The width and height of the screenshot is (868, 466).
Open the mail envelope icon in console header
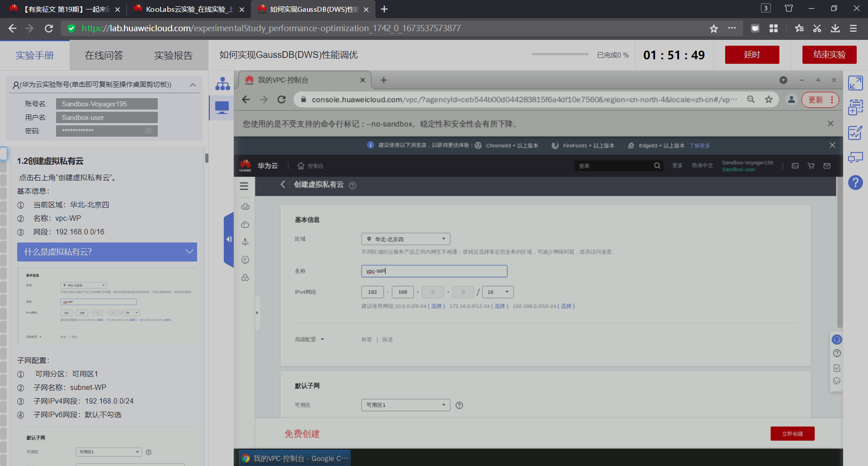coord(827,166)
